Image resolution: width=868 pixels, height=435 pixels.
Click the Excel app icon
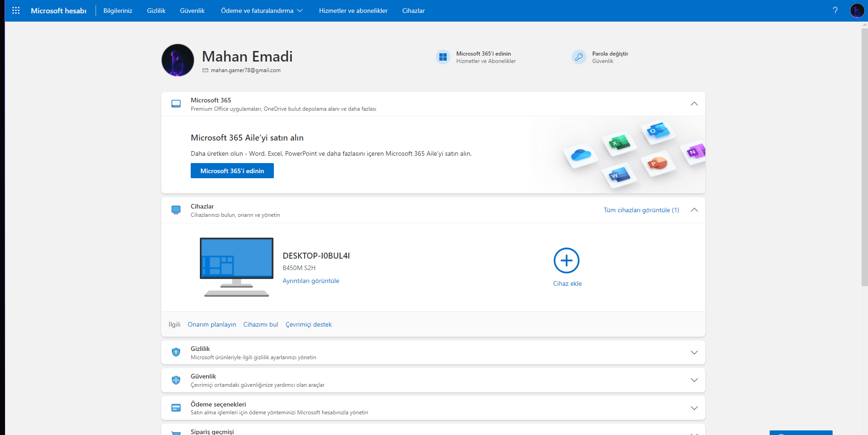tap(619, 143)
